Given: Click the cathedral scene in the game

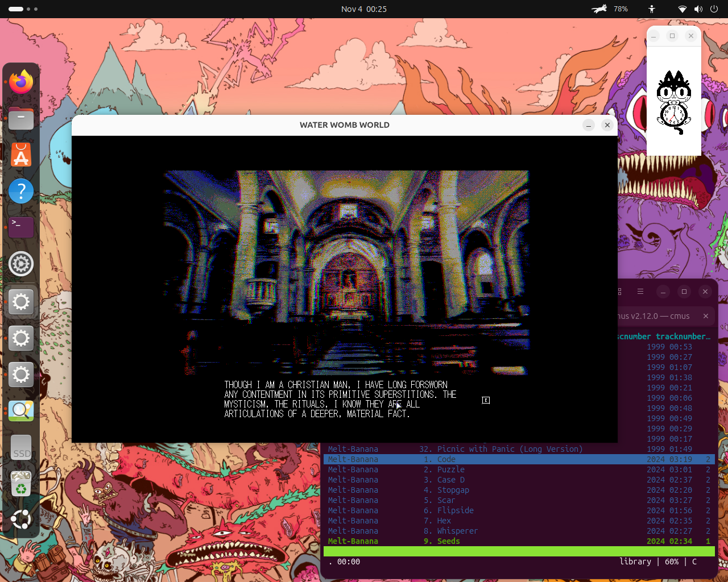Looking at the screenshot, I should pos(346,273).
